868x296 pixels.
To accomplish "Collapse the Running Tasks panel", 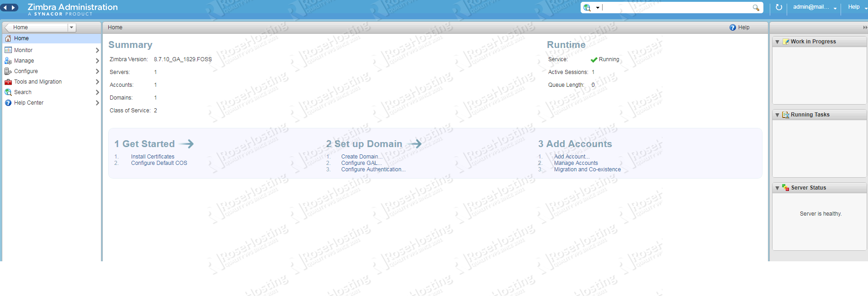I will (x=777, y=115).
